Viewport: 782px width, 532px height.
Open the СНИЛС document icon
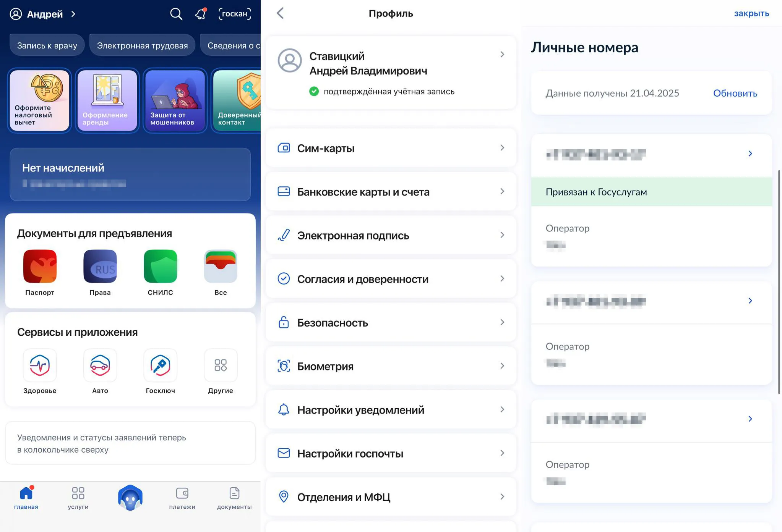point(160,267)
